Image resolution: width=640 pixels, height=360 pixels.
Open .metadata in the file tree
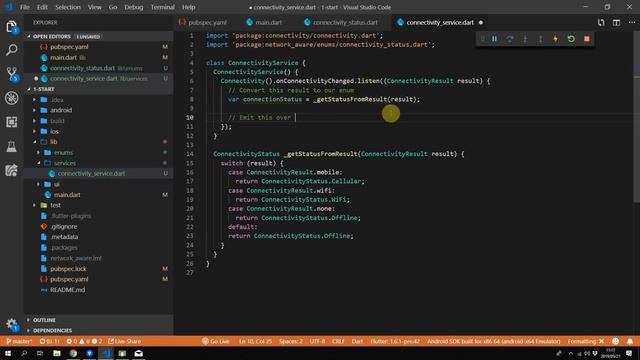coord(64,237)
